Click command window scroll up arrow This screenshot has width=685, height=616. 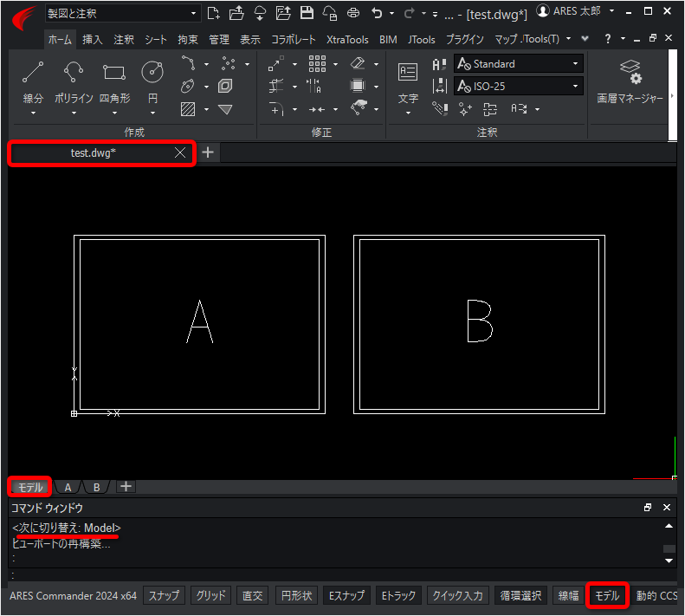tap(669, 526)
